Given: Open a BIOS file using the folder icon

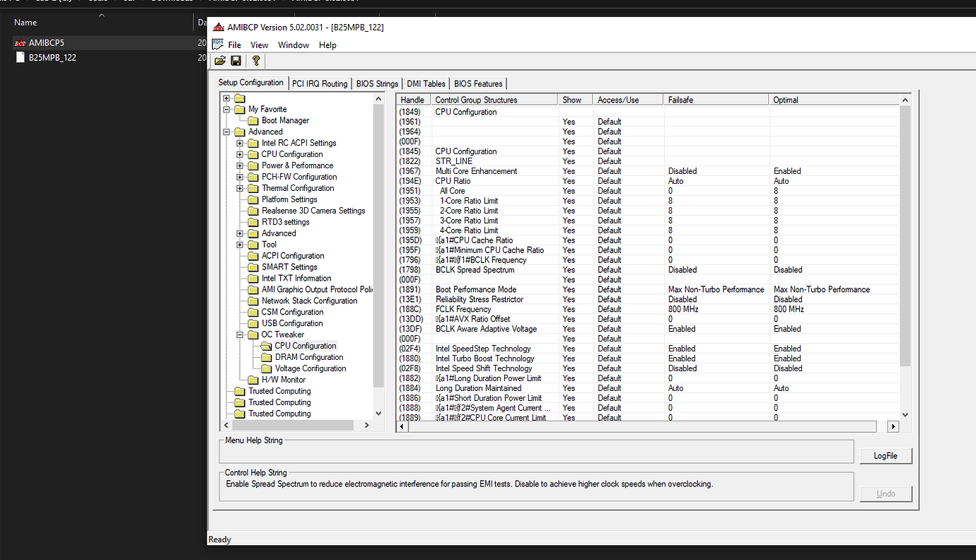Looking at the screenshot, I should [x=220, y=60].
